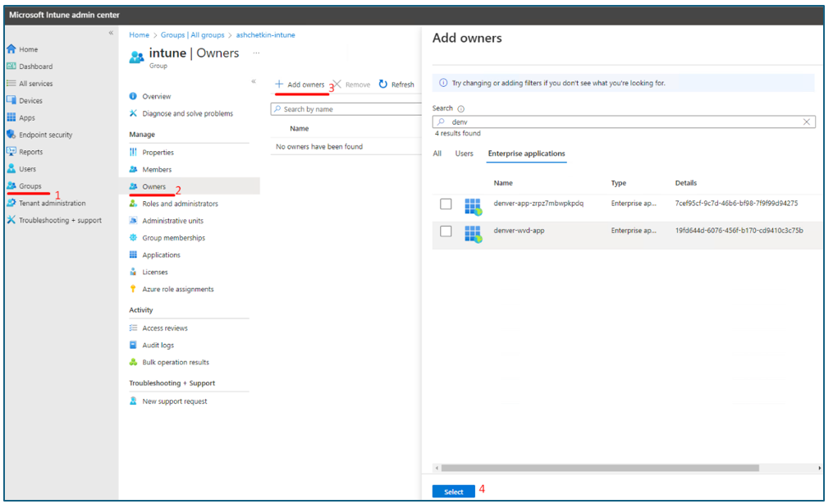Click the scrollbar left arrow
This screenshot has height=504, width=833.
(437, 468)
